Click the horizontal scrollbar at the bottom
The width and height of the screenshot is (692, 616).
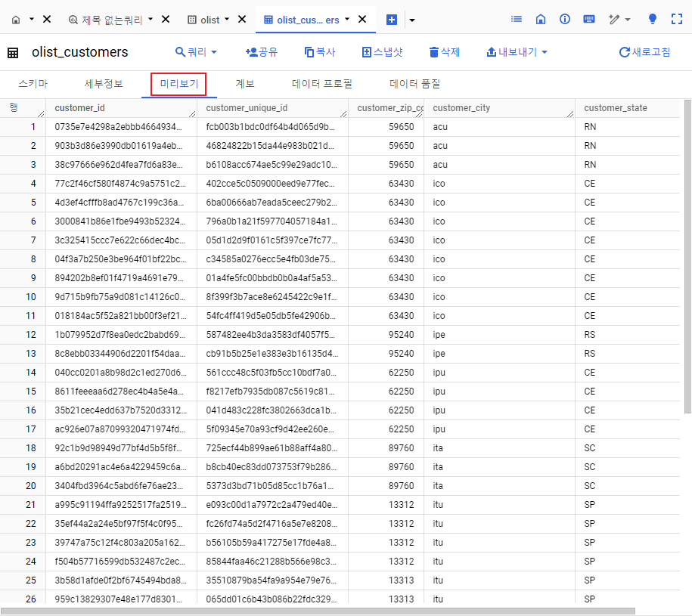click(x=318, y=611)
